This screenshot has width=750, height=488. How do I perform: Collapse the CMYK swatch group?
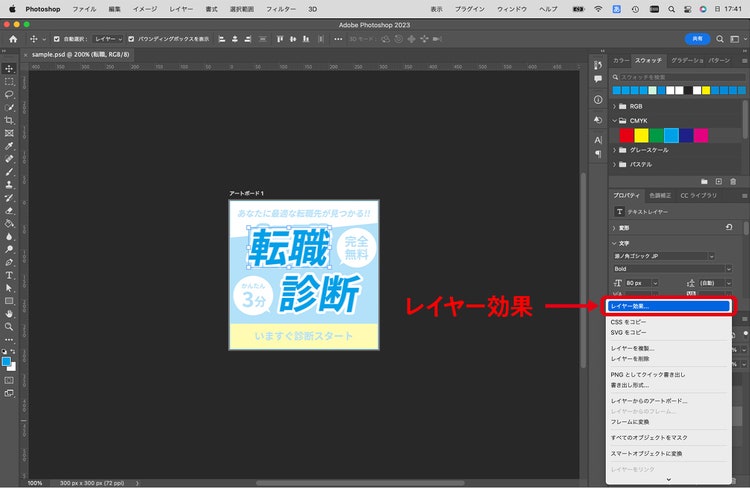pyautogui.click(x=615, y=121)
